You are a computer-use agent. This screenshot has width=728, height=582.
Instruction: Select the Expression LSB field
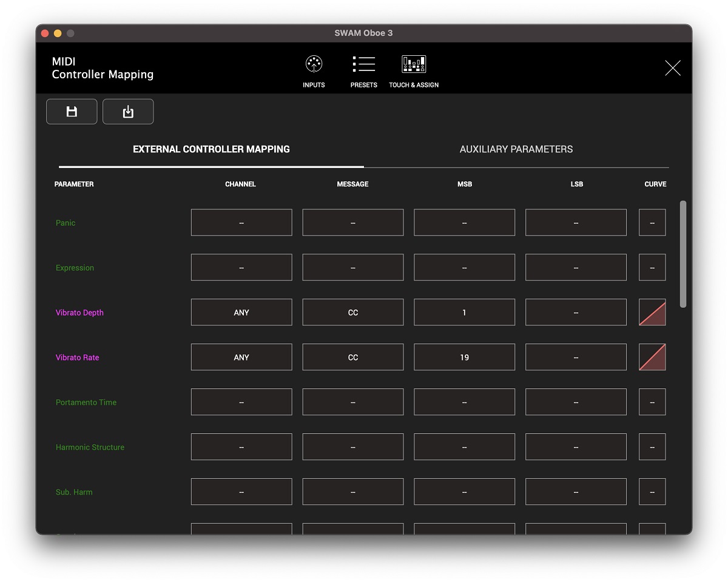coord(576,268)
